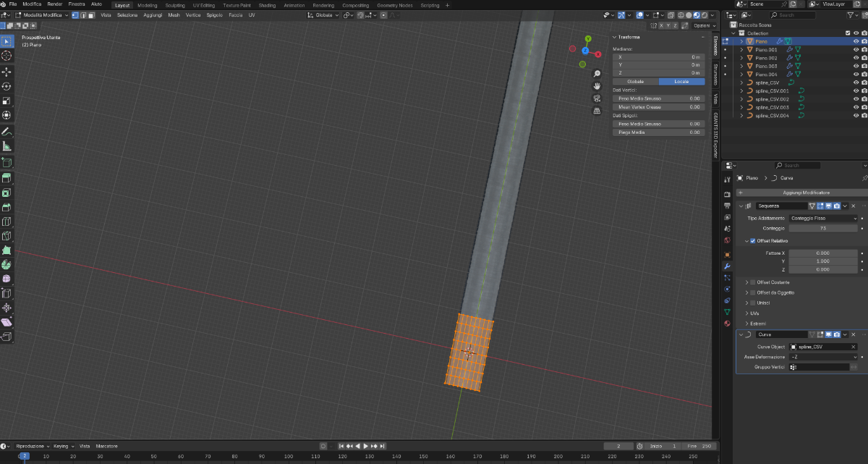Screen dimensions: 868x464
Task: Toggle camera view in the viewport
Action: [x=597, y=98]
